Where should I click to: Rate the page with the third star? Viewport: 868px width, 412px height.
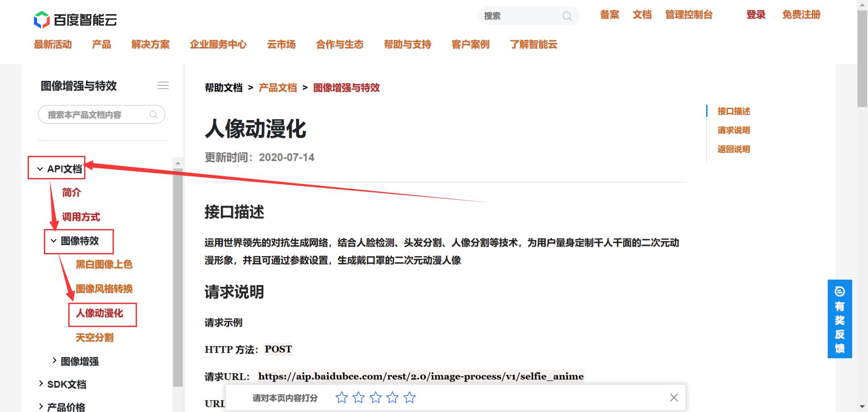(x=376, y=398)
